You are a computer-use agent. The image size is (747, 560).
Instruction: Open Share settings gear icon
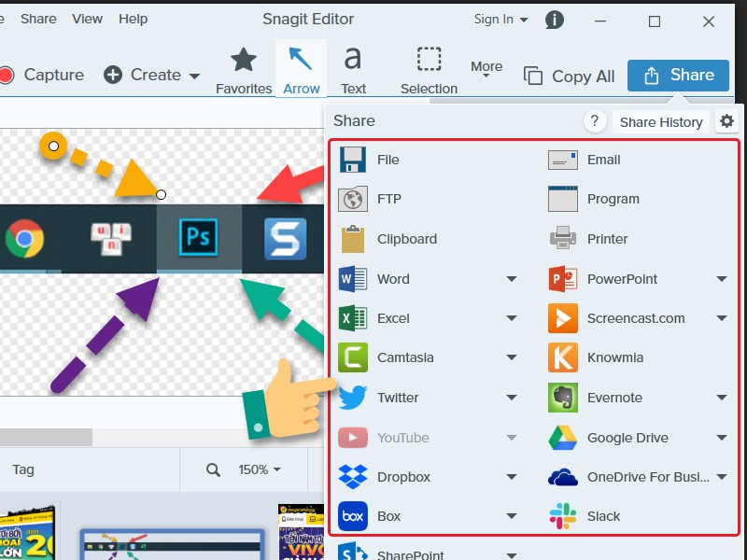[726, 121]
